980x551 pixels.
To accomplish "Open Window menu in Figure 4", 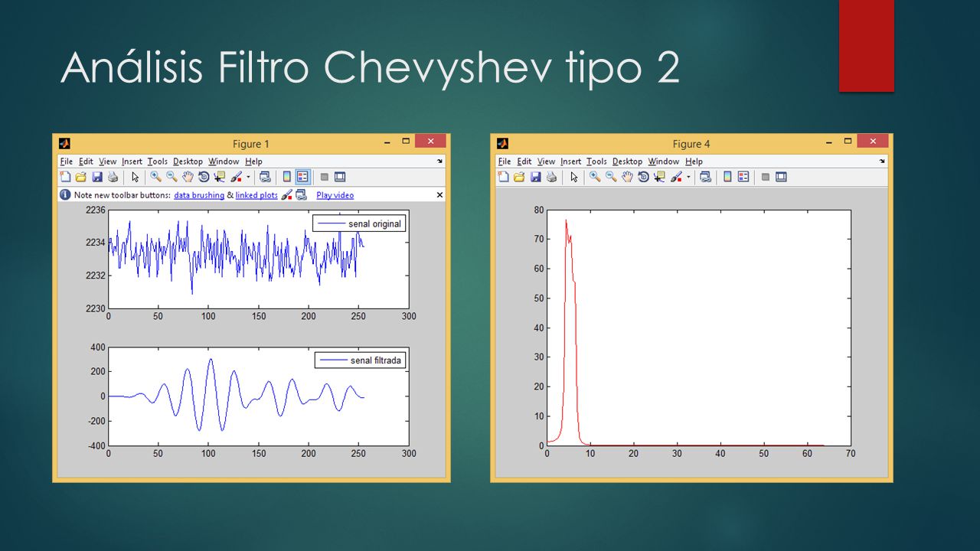I will click(x=663, y=161).
